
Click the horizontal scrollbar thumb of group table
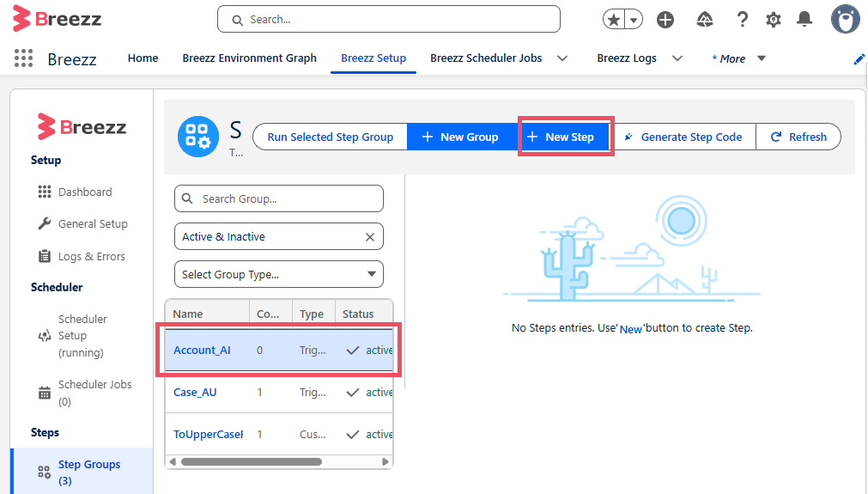click(x=252, y=462)
